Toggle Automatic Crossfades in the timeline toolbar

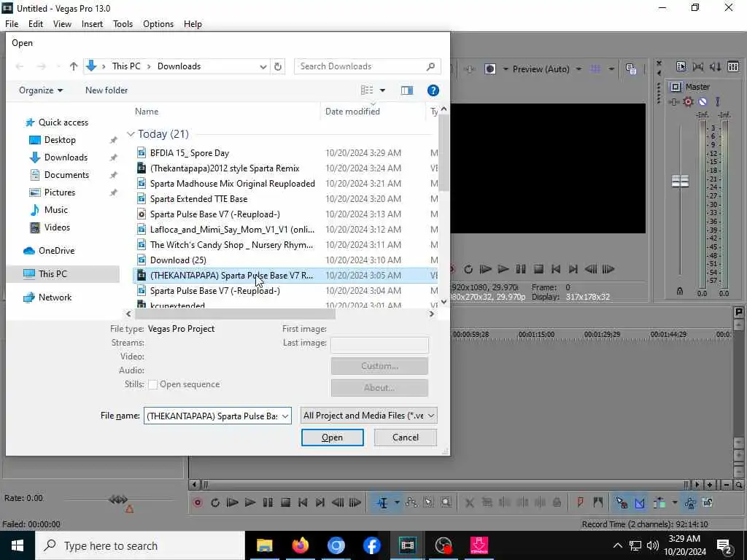coord(639,502)
